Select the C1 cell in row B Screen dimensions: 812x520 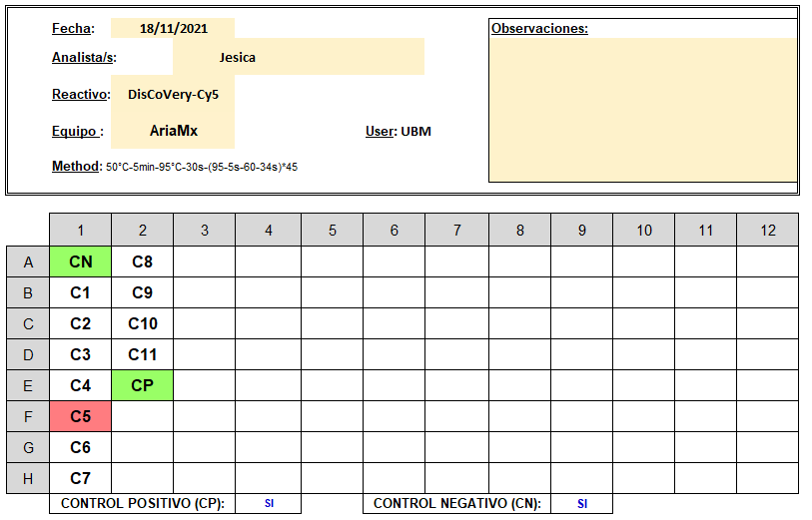tap(80, 292)
